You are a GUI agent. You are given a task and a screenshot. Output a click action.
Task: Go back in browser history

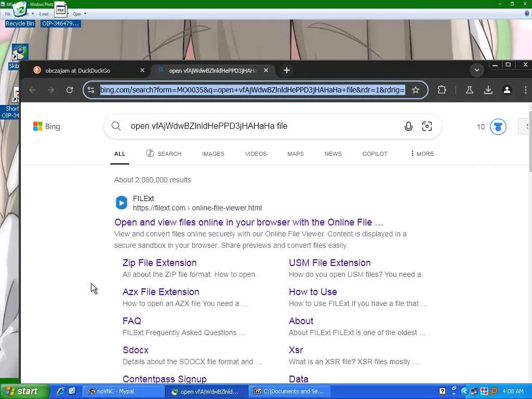pyautogui.click(x=32, y=90)
